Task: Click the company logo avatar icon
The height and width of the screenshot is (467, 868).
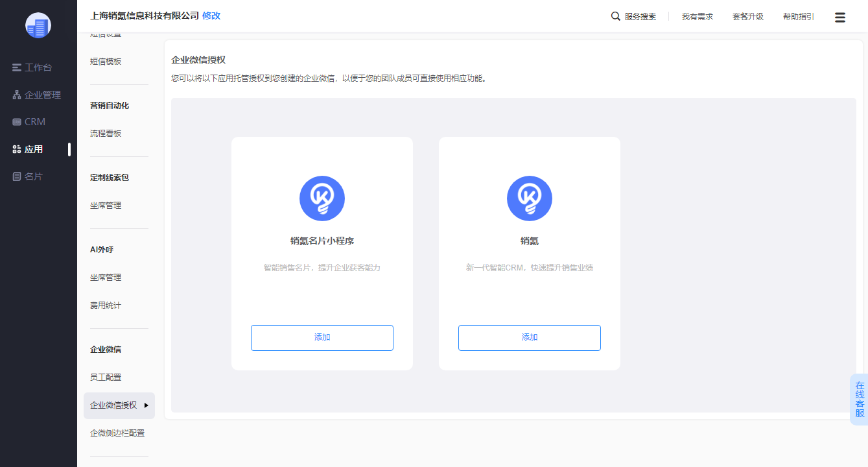Action: (38, 25)
